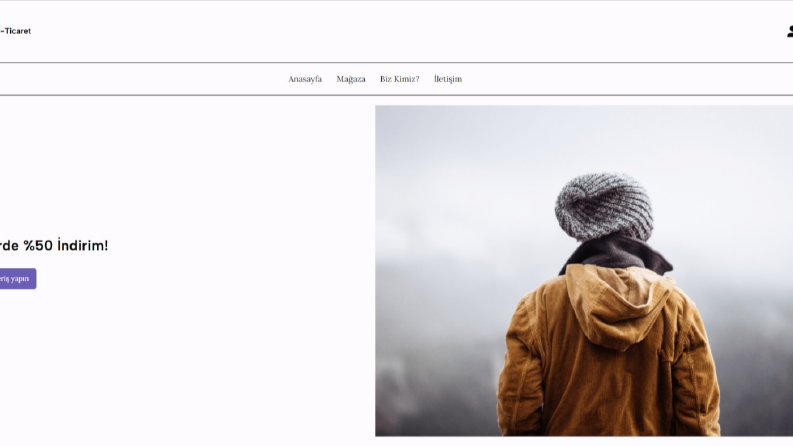Open the user account icon
Image resolution: width=793 pixels, height=446 pixels.
pyautogui.click(x=790, y=31)
